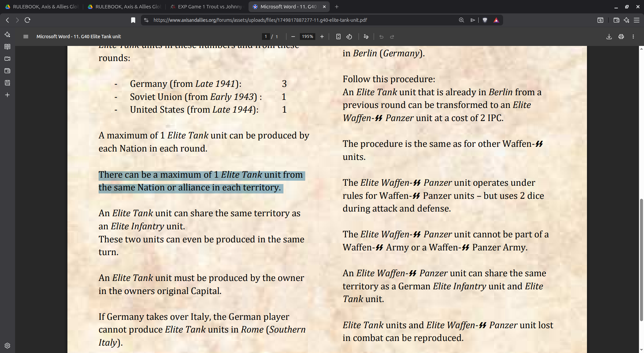Open the PDF viewer more actions menu
644x353 pixels.
tap(633, 37)
